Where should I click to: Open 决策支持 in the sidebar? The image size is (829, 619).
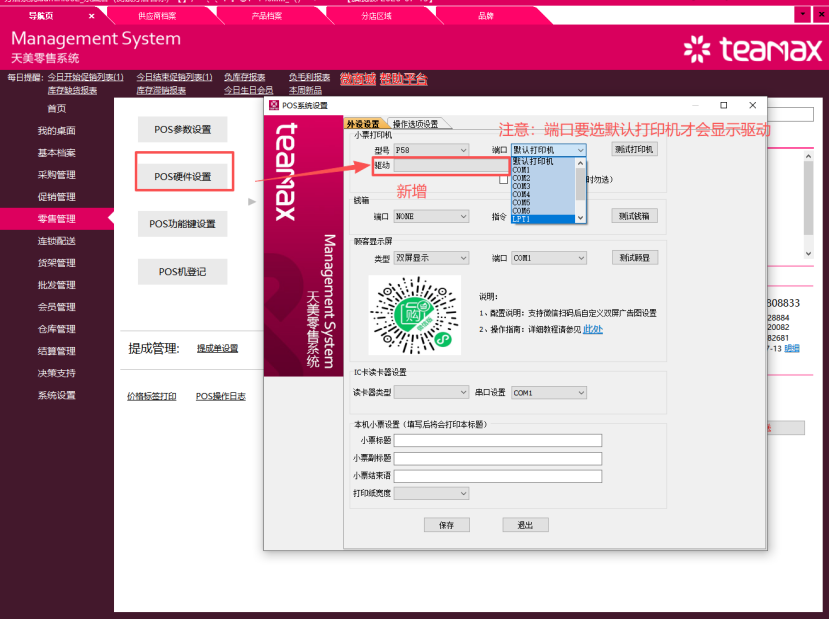click(x=57, y=373)
